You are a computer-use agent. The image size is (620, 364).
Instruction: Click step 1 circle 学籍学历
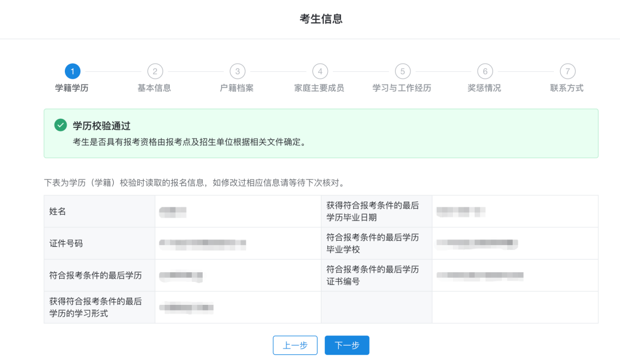[x=72, y=71]
